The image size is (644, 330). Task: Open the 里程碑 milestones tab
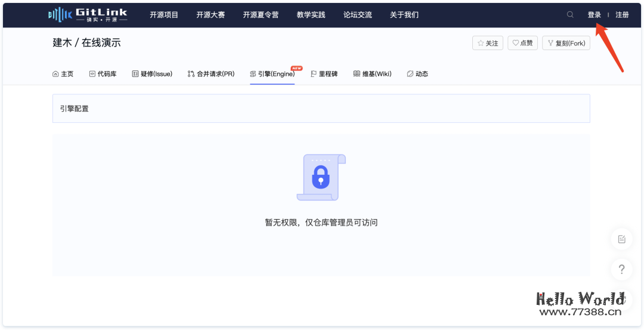tap(324, 74)
